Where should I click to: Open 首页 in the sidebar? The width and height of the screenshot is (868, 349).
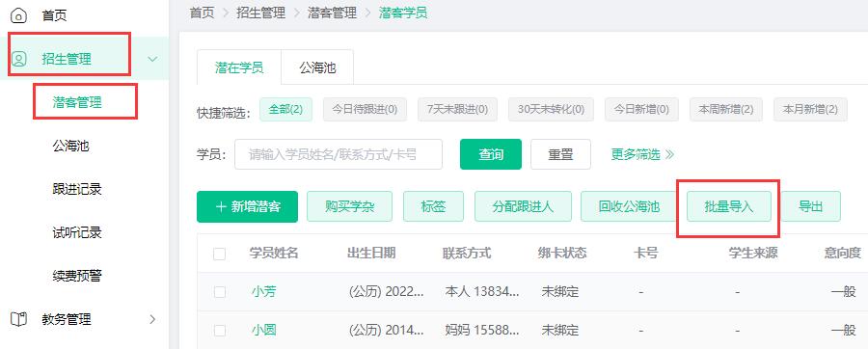pyautogui.click(x=54, y=15)
